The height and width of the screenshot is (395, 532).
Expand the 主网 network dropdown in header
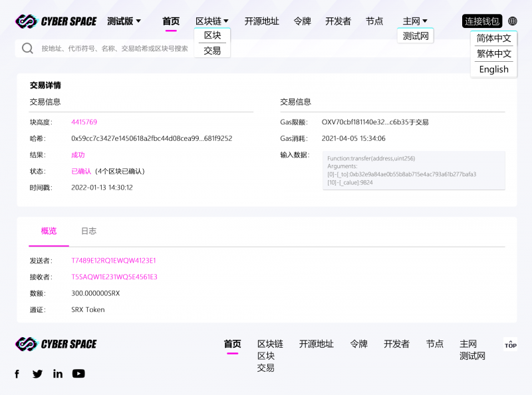[x=415, y=21]
